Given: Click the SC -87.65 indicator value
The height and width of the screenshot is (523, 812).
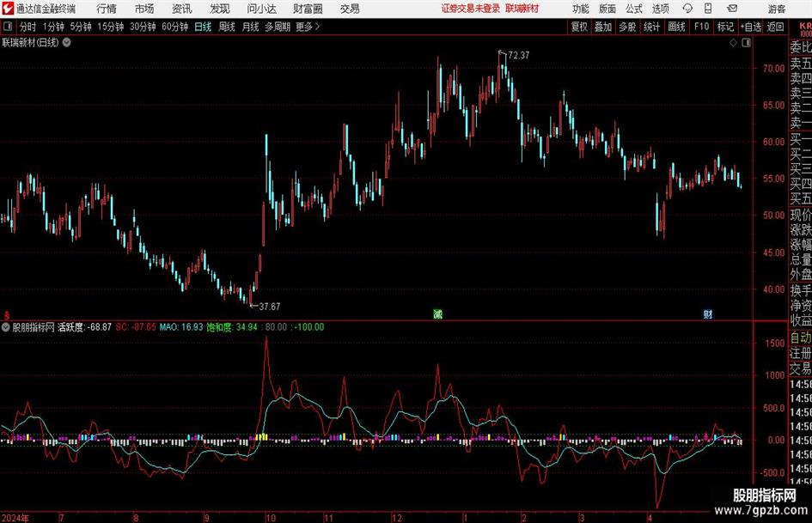Looking at the screenshot, I should (x=136, y=327).
